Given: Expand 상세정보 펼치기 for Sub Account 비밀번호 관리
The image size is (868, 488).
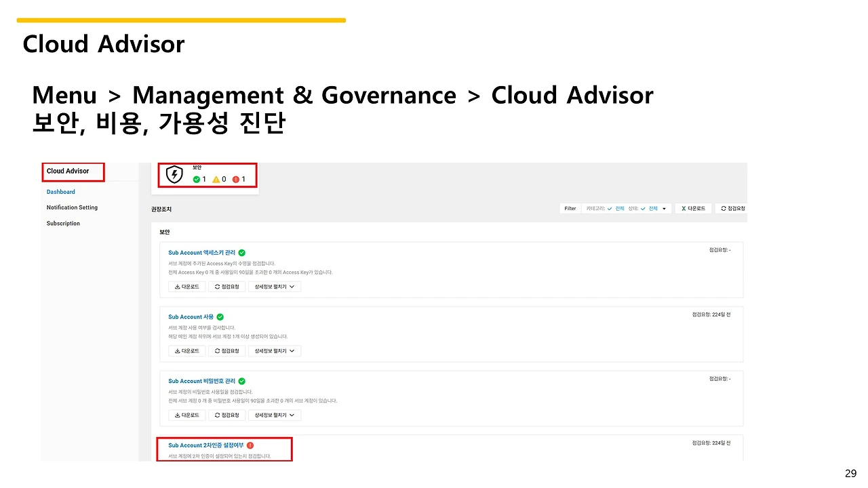Looking at the screenshot, I should click(275, 415).
